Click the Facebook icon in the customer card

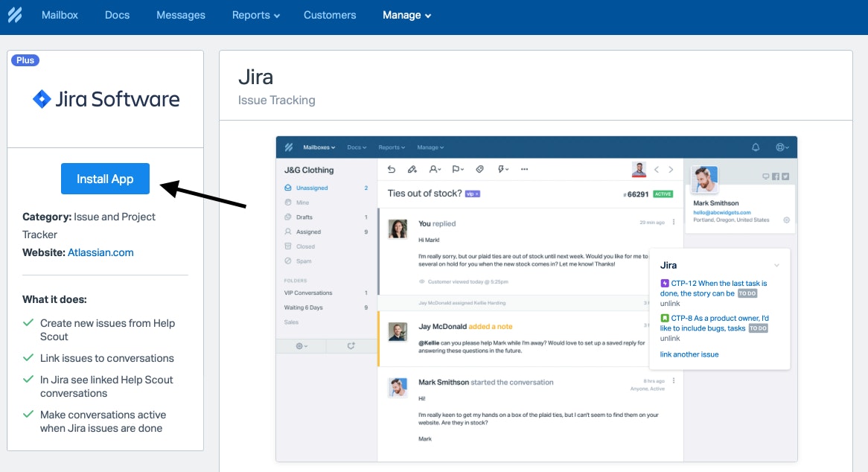[776, 176]
